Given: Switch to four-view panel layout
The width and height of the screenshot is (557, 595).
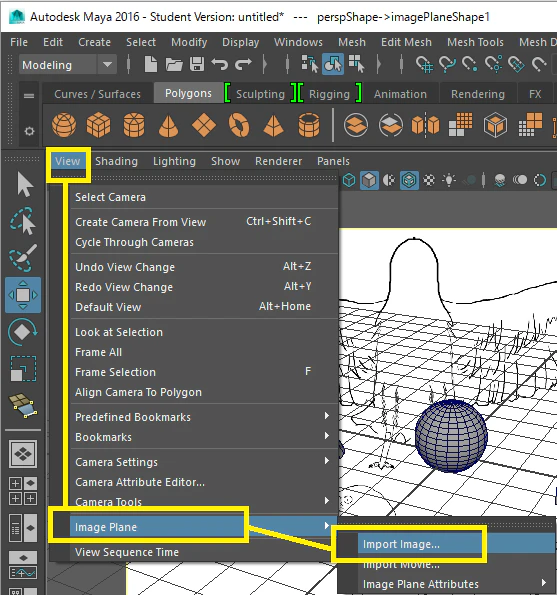Looking at the screenshot, I should [23, 490].
